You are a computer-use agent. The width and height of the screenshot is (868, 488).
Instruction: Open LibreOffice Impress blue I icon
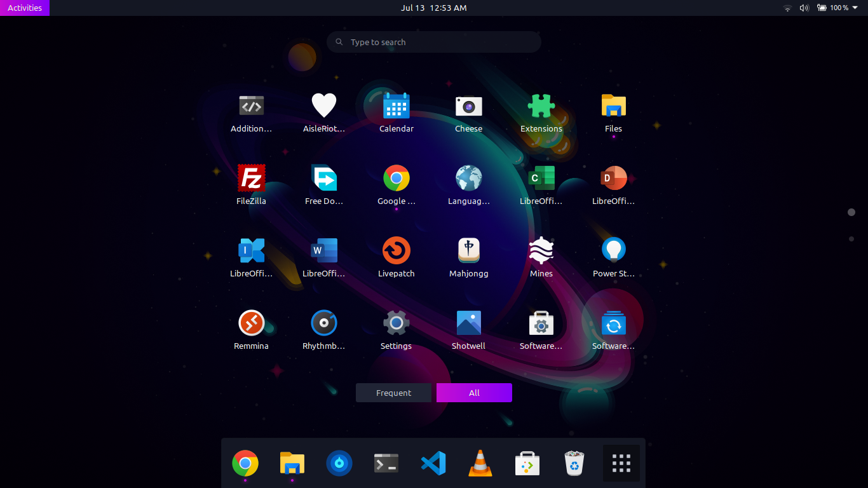251,250
